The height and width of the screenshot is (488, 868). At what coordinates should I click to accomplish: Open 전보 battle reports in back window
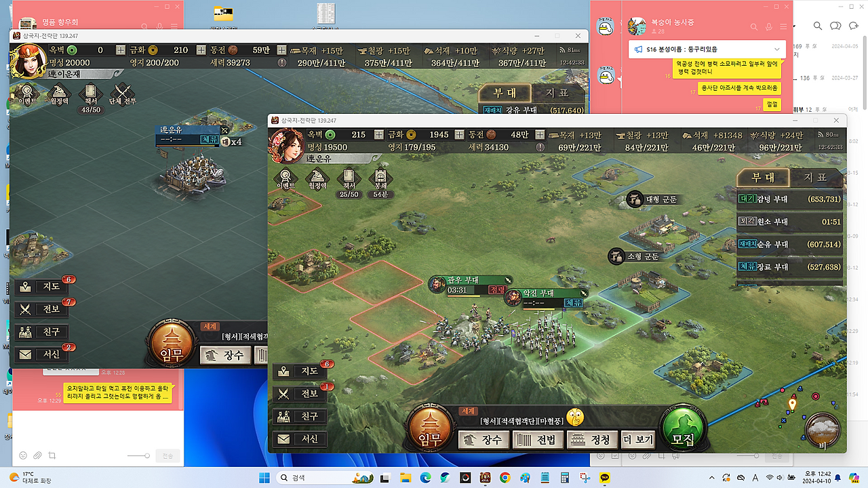[x=43, y=309]
